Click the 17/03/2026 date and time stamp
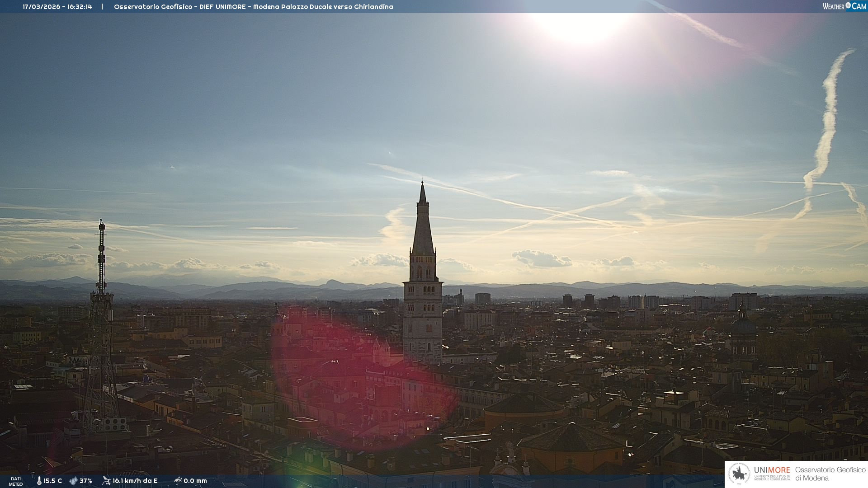This screenshot has width=868, height=488. tap(57, 7)
